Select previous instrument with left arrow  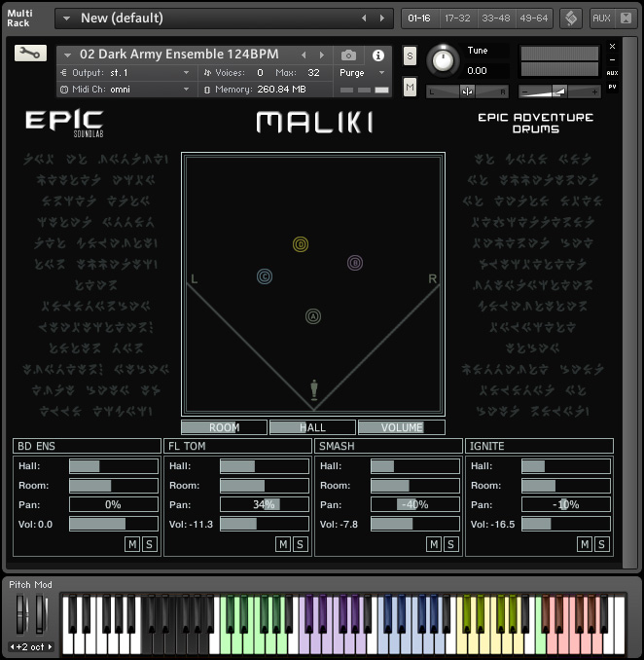point(304,55)
